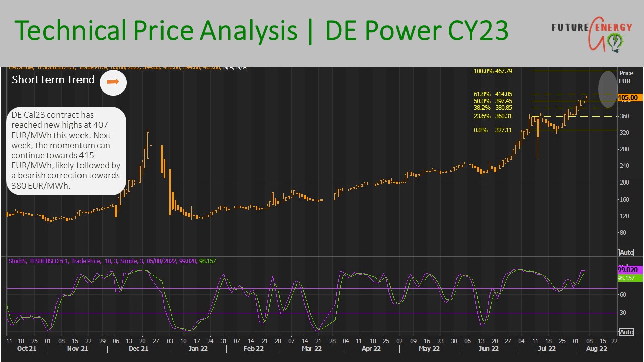Click the 'Feb 22' month label

(253, 348)
